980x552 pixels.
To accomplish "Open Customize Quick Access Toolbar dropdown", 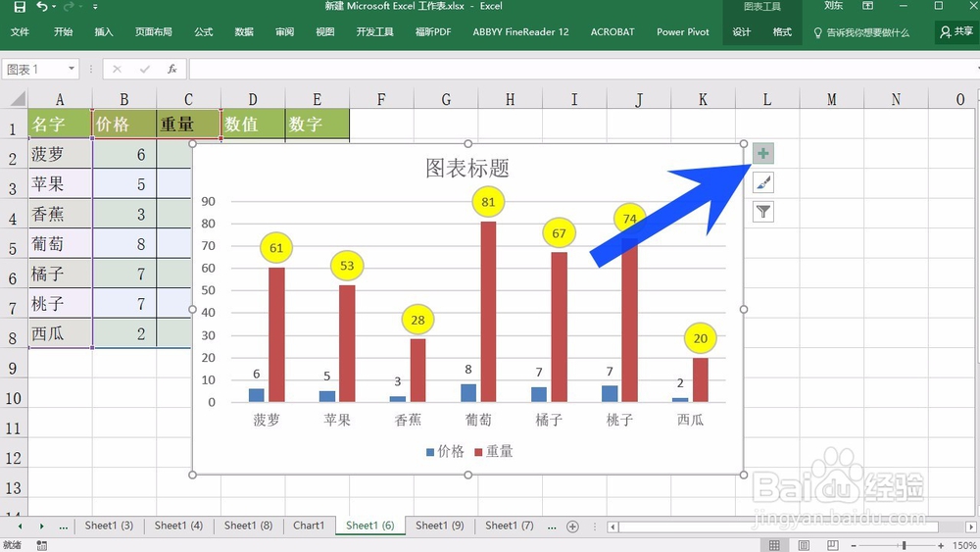I will [95, 7].
